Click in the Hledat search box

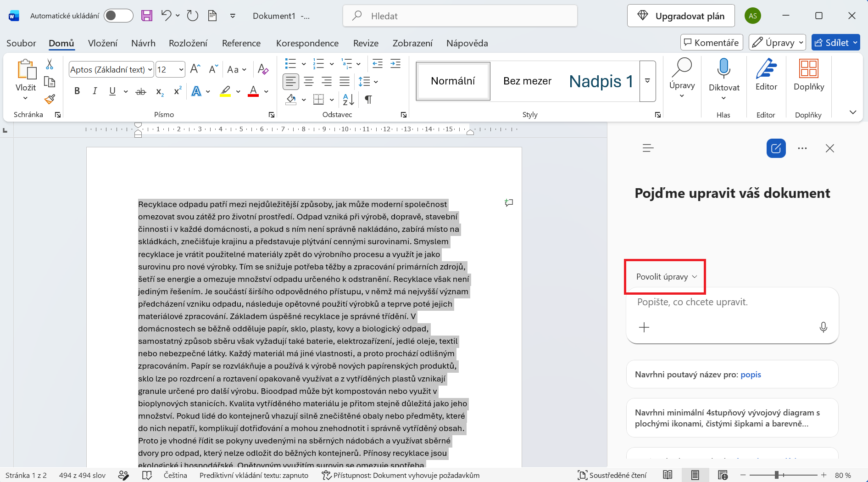point(460,16)
